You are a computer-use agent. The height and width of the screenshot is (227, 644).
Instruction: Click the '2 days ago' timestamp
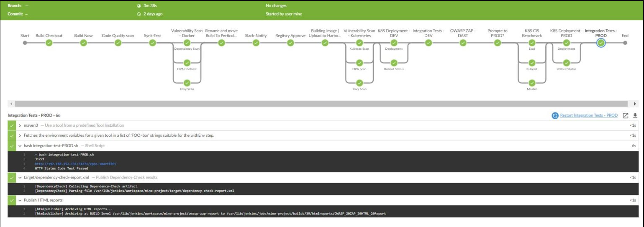[x=153, y=14]
